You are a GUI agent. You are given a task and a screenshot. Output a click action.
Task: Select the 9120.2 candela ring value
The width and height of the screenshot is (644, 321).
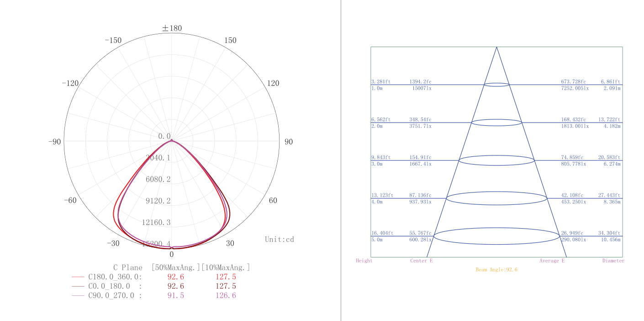click(x=158, y=201)
